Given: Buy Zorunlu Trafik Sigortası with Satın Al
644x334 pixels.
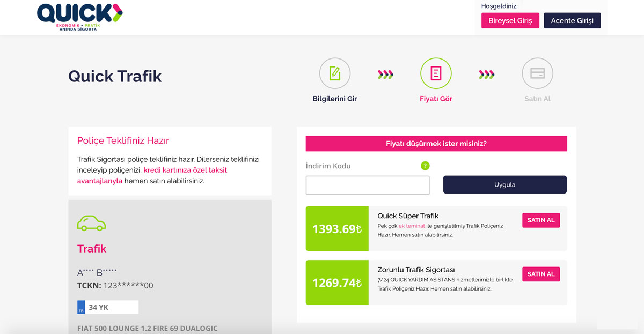Looking at the screenshot, I should 541,274.
